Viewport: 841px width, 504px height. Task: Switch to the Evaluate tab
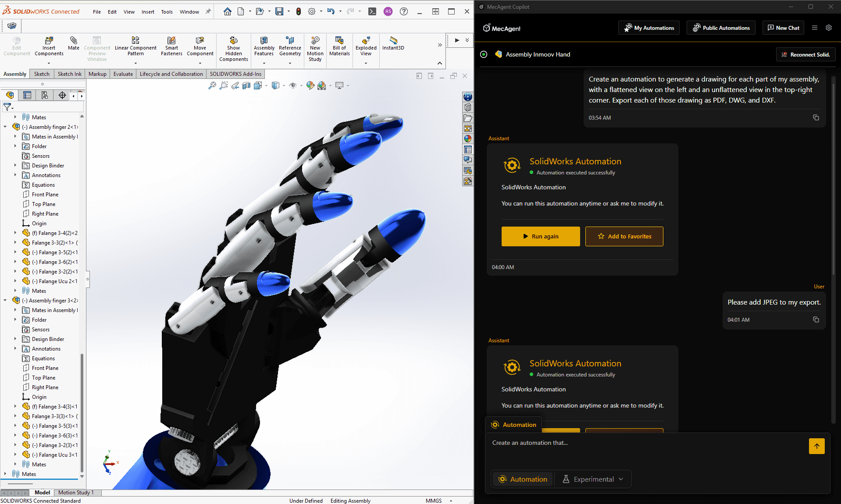[x=123, y=74]
